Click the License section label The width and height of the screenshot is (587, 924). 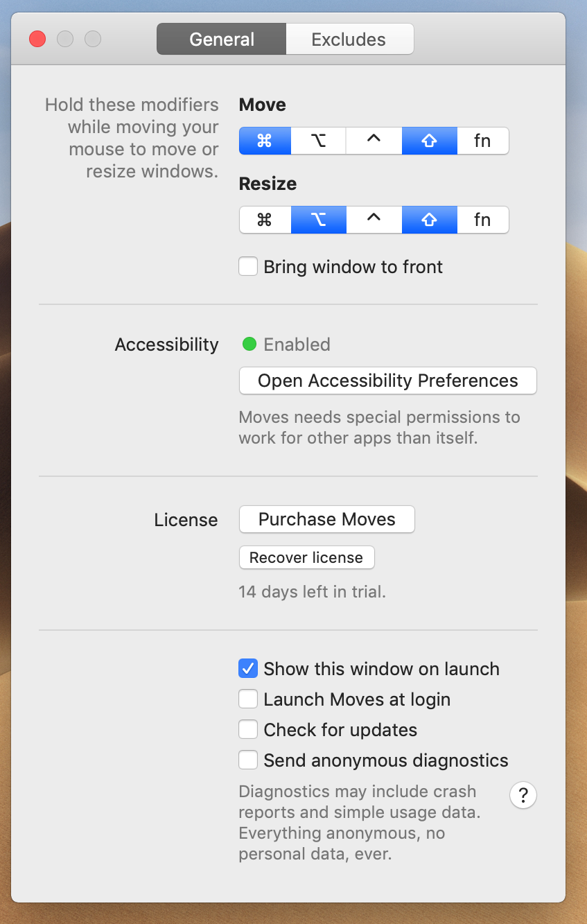(x=186, y=520)
